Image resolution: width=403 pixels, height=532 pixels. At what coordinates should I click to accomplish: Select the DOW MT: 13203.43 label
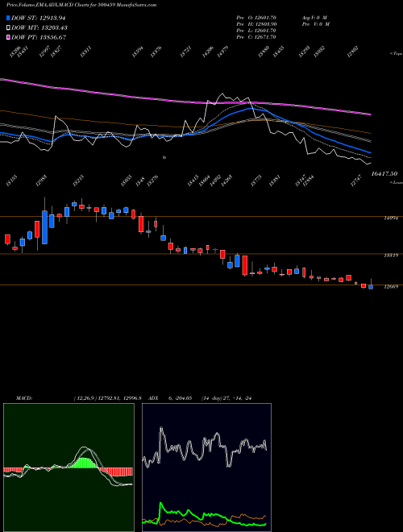pyautogui.click(x=39, y=27)
